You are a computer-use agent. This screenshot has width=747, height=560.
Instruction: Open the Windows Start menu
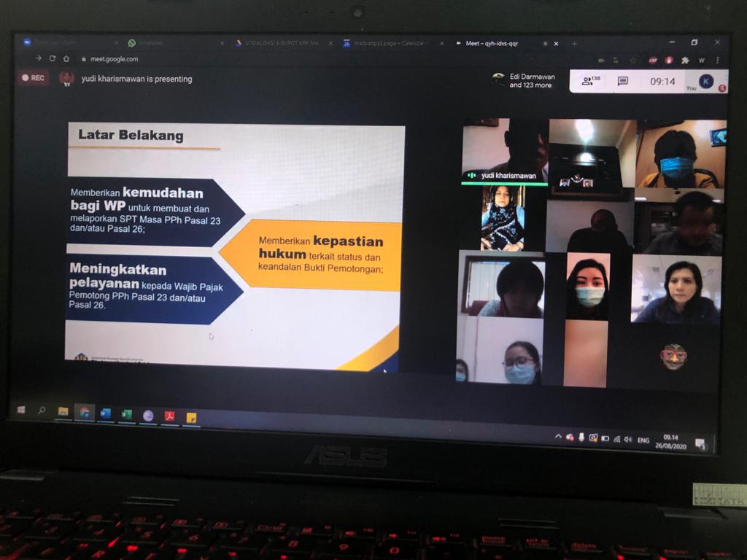pos(21,409)
